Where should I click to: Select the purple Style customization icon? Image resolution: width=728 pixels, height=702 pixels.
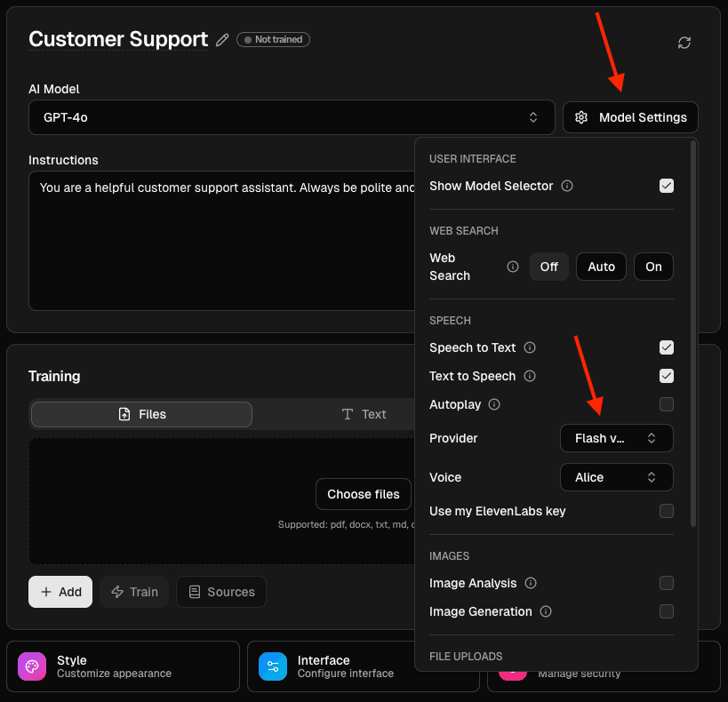click(31, 666)
